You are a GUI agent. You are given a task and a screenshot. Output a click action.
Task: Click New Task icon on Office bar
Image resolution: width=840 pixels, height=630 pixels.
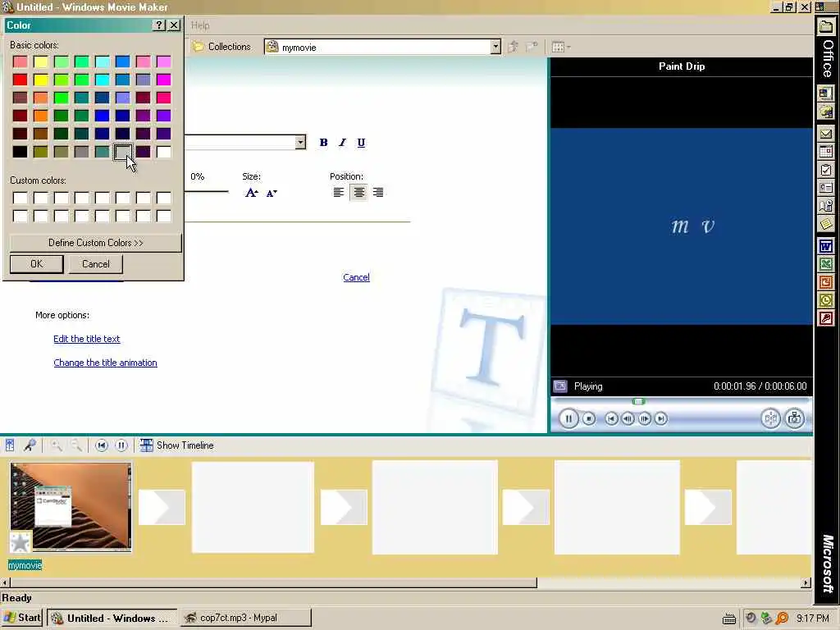tap(826, 170)
